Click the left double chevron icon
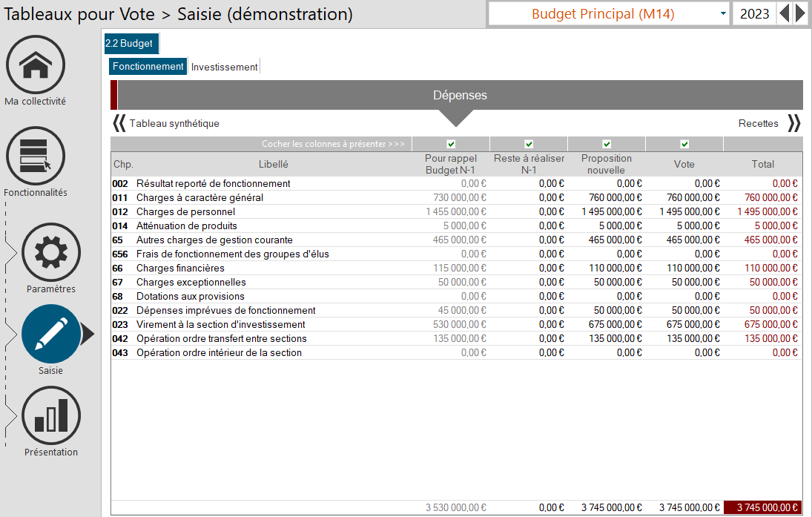 [x=119, y=123]
